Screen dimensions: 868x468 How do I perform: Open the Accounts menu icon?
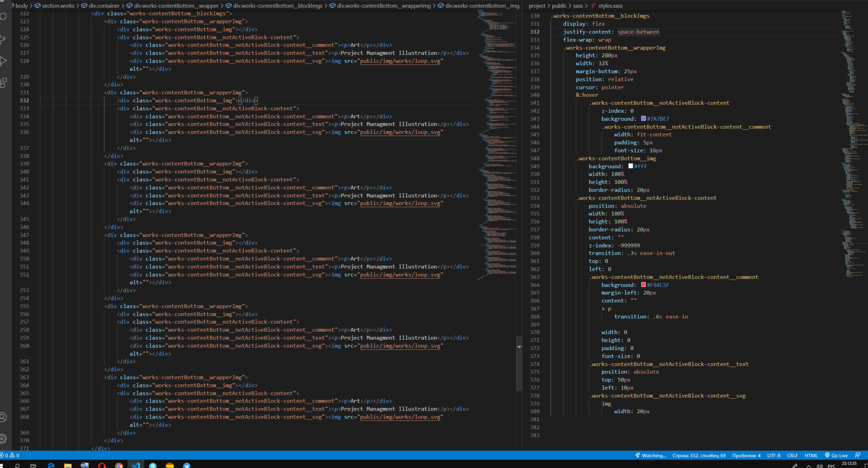pyautogui.click(x=4, y=417)
